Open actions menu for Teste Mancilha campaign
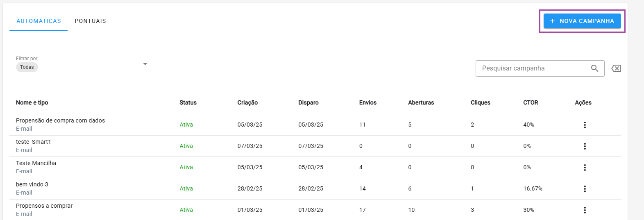 (x=585, y=168)
